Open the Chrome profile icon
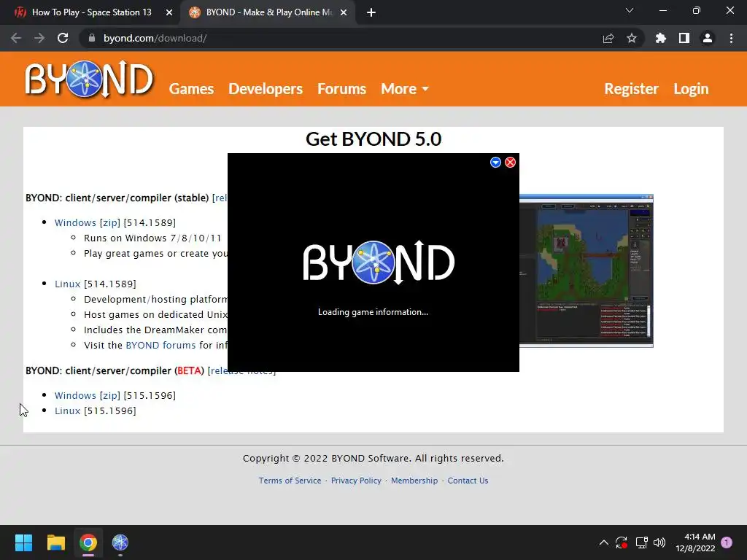747x560 pixels. coord(708,38)
